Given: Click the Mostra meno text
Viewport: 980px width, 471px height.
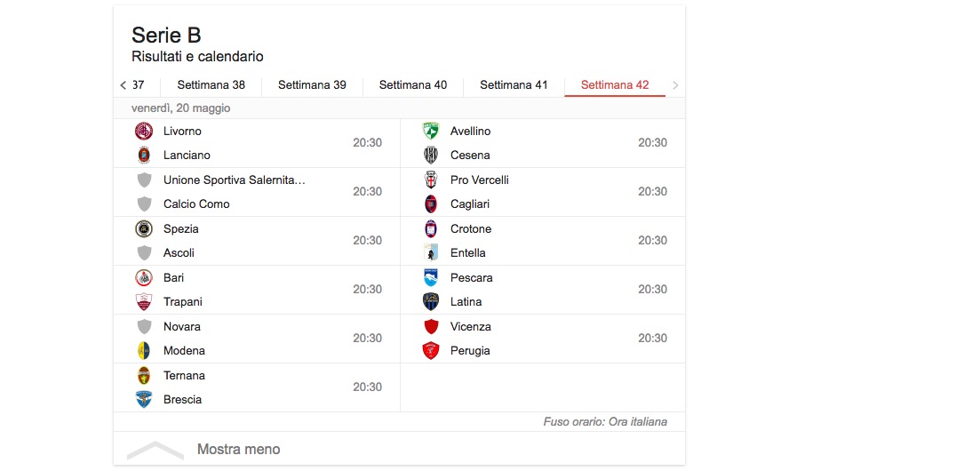Looking at the screenshot, I should 238,450.
